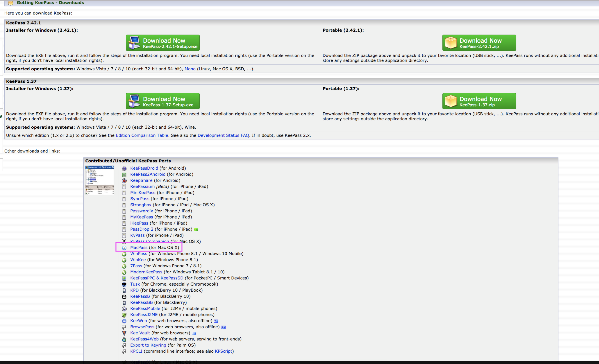This screenshot has width=599, height=364.
Task: Click the KeepShare app icon
Action: coord(124,181)
